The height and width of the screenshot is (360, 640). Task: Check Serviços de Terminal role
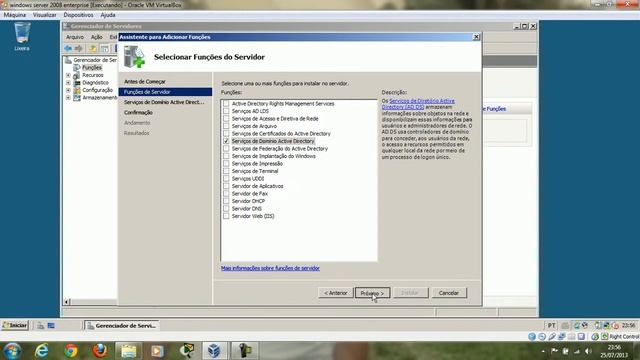[x=226, y=171]
